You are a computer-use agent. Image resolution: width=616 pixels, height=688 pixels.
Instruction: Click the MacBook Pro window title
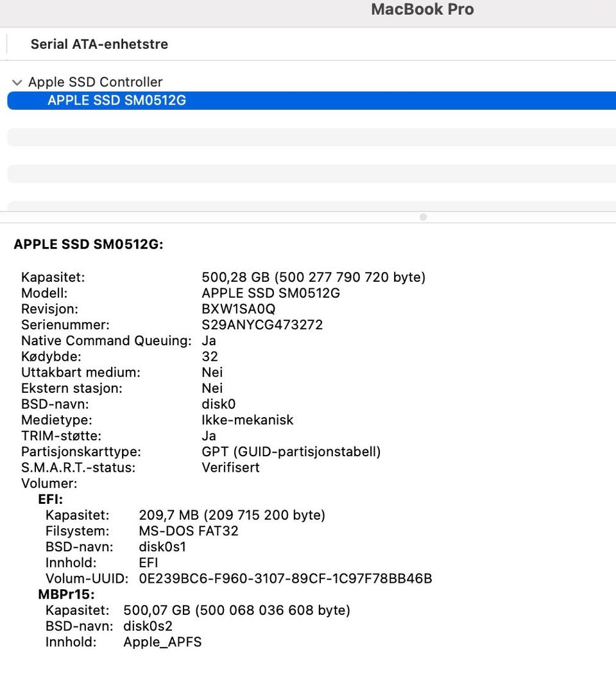[x=422, y=9]
